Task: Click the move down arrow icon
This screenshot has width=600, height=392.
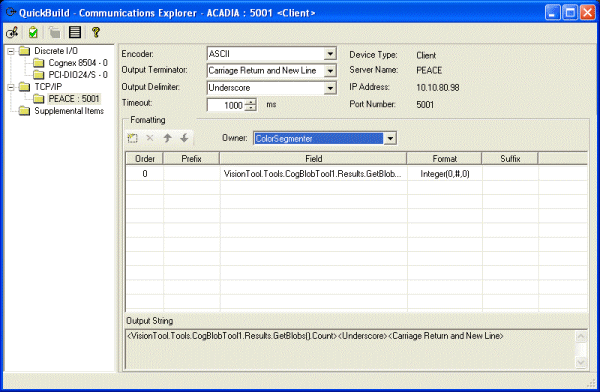Action: pyautogui.click(x=184, y=138)
